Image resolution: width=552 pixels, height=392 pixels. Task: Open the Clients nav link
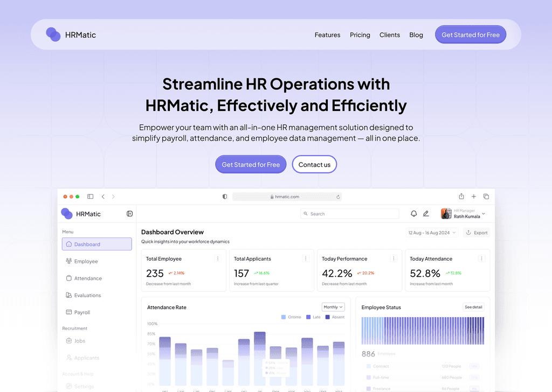click(x=389, y=35)
